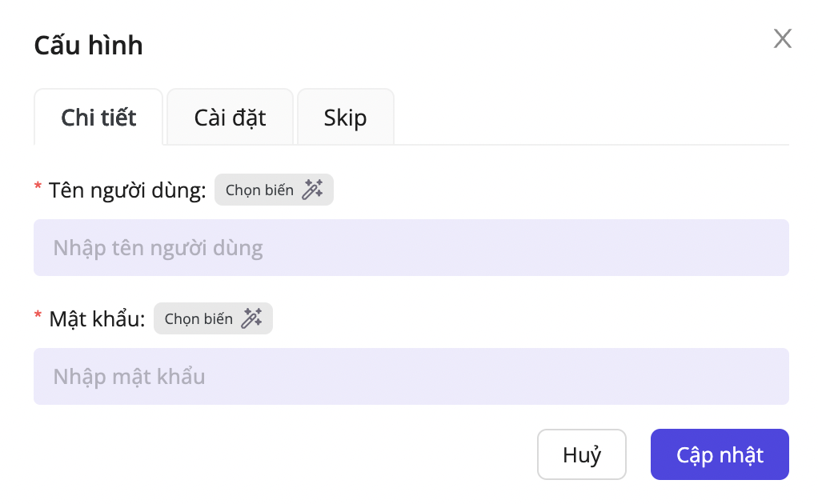Select the Skip tab
The height and width of the screenshot is (504, 818).
click(345, 118)
